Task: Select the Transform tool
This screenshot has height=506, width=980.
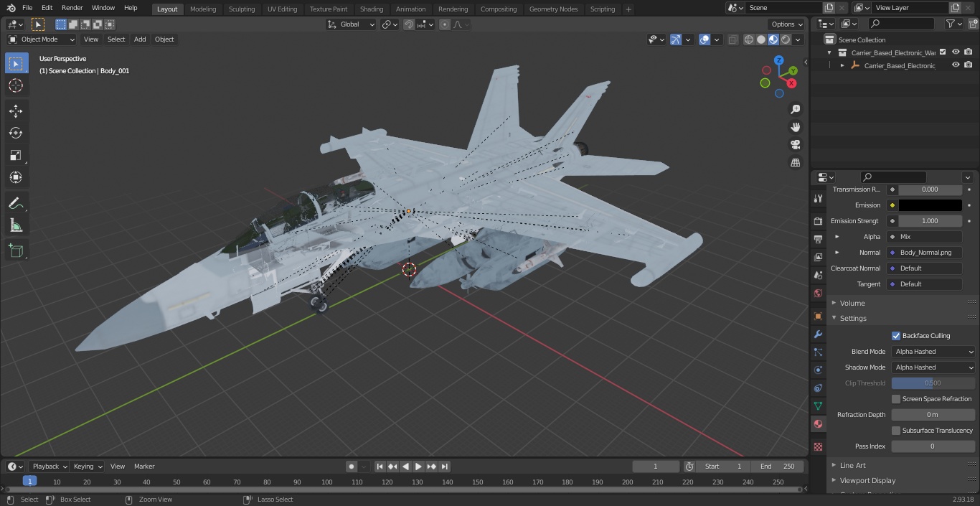Action: [x=16, y=177]
